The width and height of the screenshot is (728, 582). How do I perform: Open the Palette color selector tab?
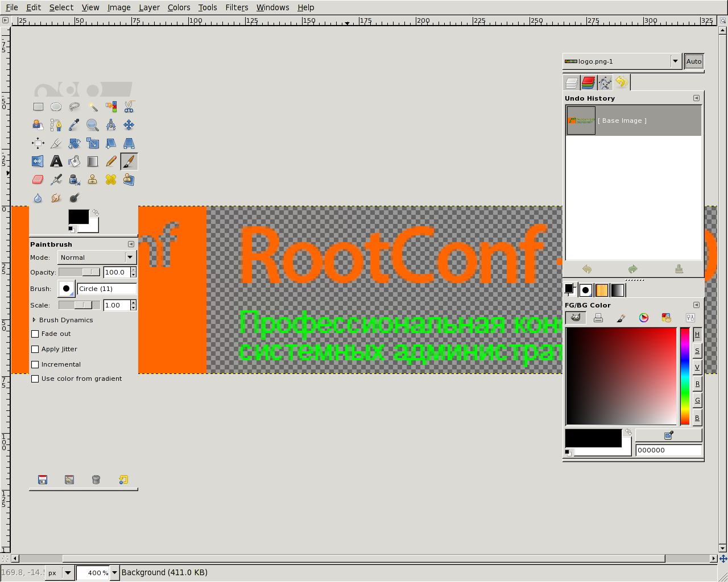[x=667, y=318]
